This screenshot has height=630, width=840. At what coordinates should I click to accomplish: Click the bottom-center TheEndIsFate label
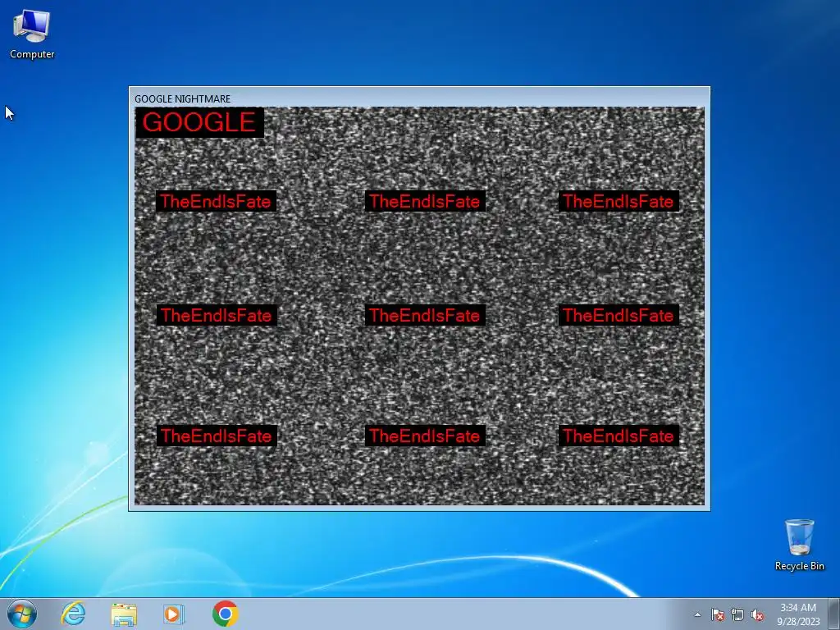(425, 436)
